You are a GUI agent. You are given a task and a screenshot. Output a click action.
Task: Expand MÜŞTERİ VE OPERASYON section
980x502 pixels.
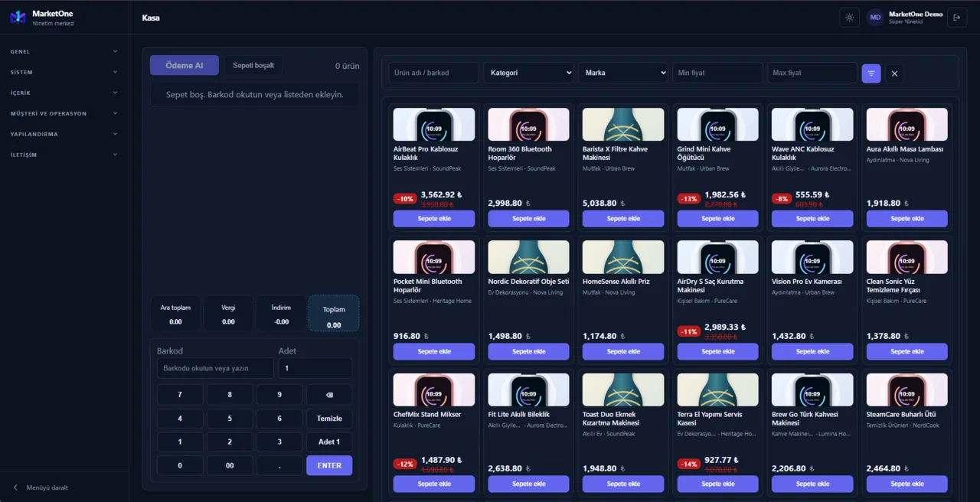64,113
